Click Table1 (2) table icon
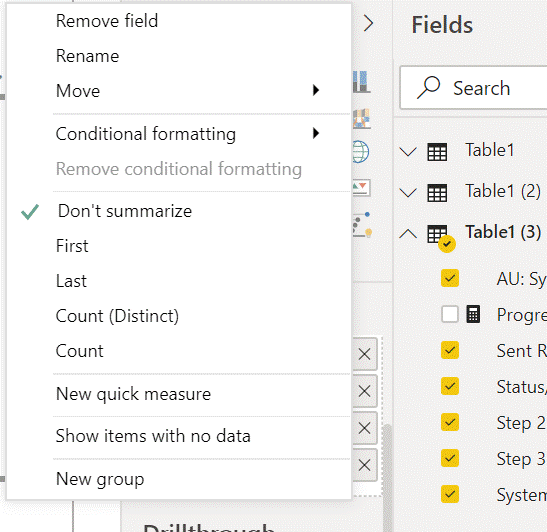Screen dimensions: 547x532 [x=437, y=193]
